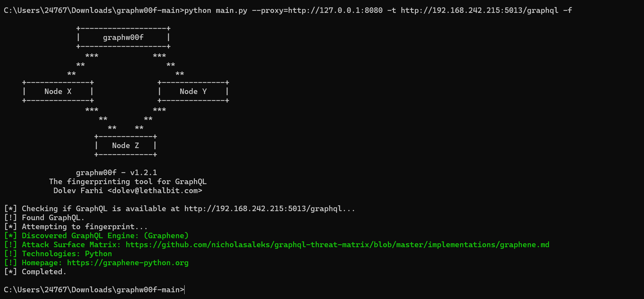Click the "-f" flag ending the command

(567, 10)
